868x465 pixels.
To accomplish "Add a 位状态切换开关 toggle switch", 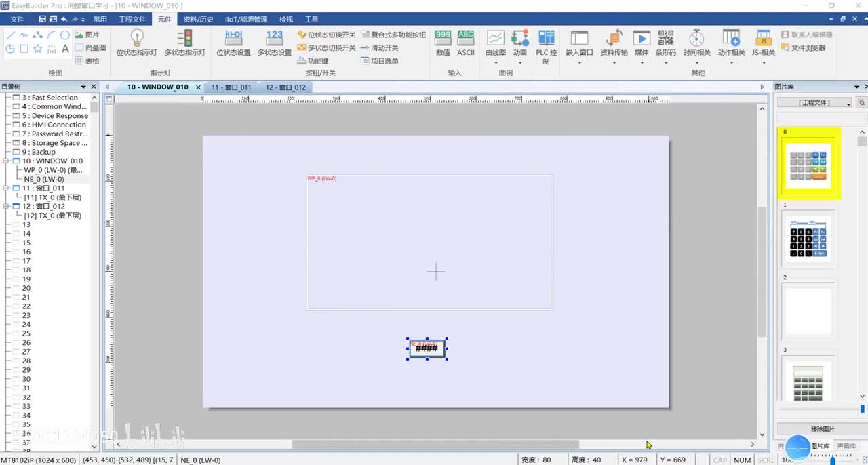I will click(326, 35).
